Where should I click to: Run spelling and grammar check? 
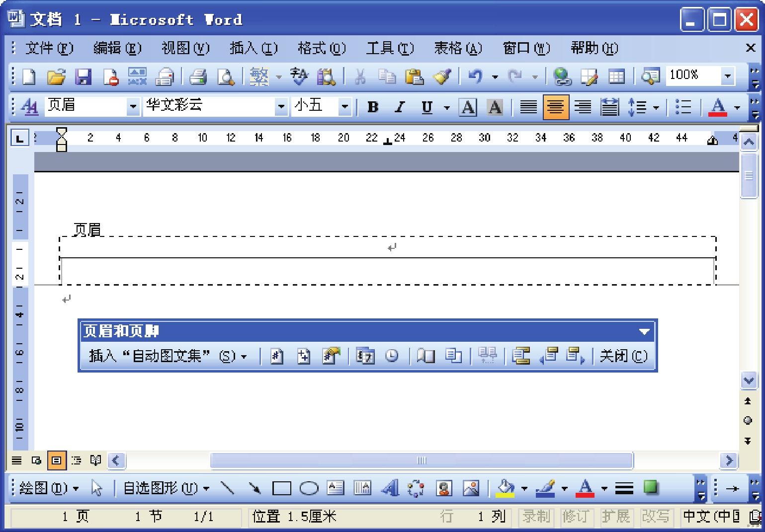click(x=299, y=76)
